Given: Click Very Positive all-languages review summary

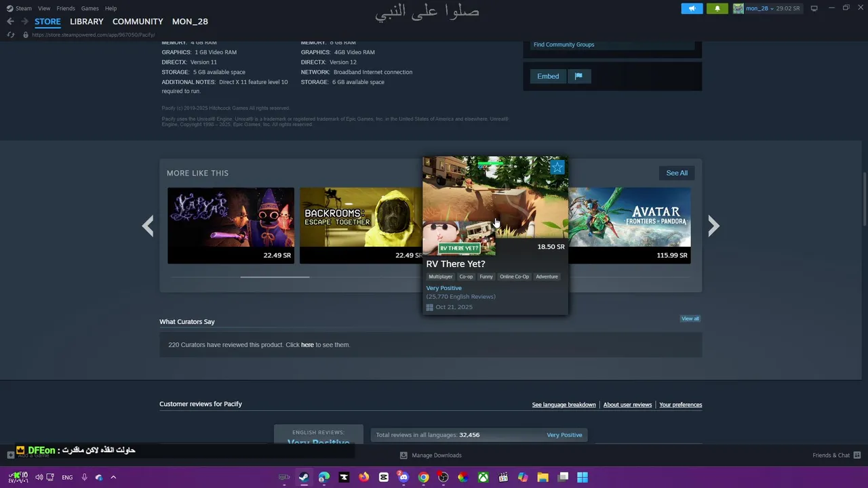Looking at the screenshot, I should point(564,435).
